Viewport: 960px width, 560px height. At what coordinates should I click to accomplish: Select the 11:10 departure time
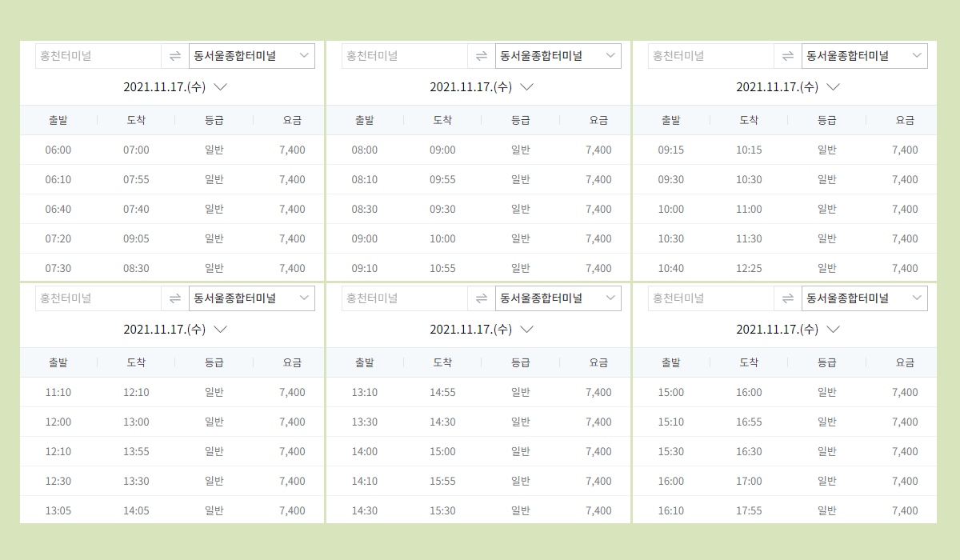58,393
